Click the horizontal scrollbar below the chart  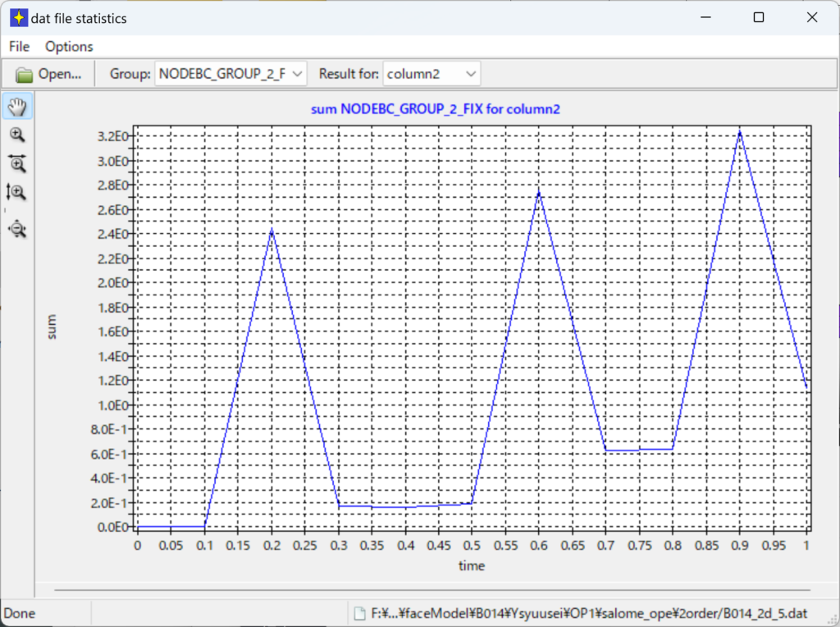point(431,589)
